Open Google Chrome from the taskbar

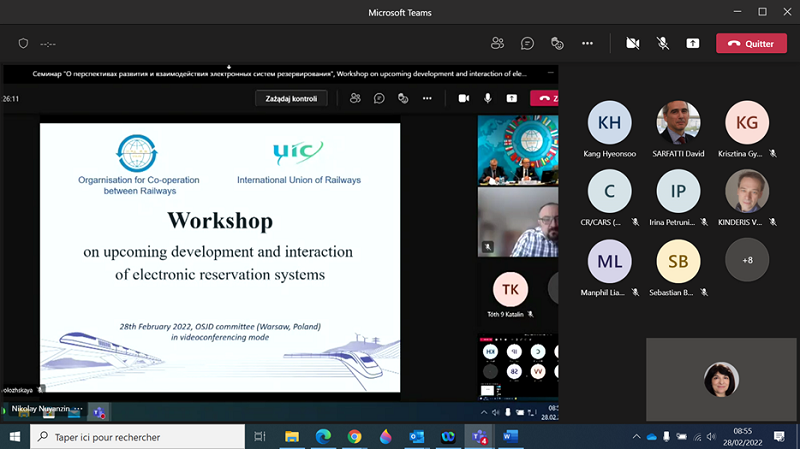click(x=354, y=437)
